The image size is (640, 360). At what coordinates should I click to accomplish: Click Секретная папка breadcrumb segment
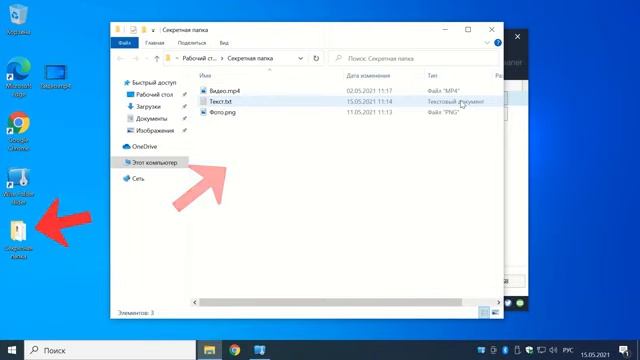click(250, 58)
